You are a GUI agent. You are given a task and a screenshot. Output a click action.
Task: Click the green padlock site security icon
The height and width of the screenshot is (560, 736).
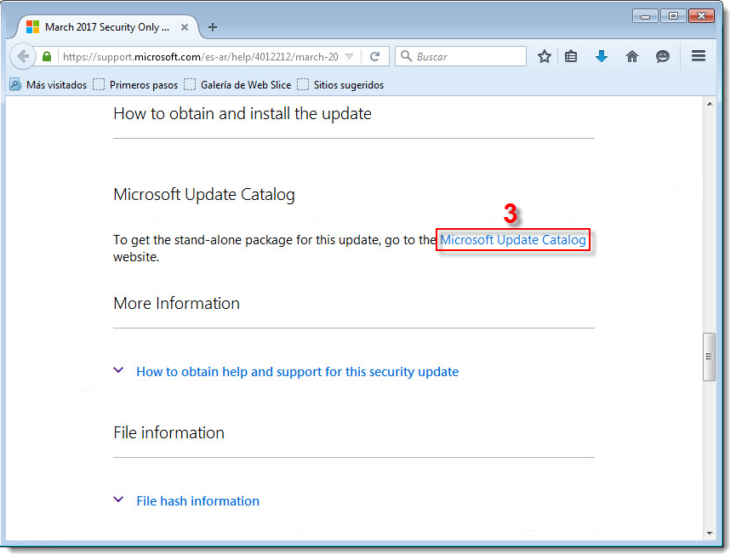[47, 57]
